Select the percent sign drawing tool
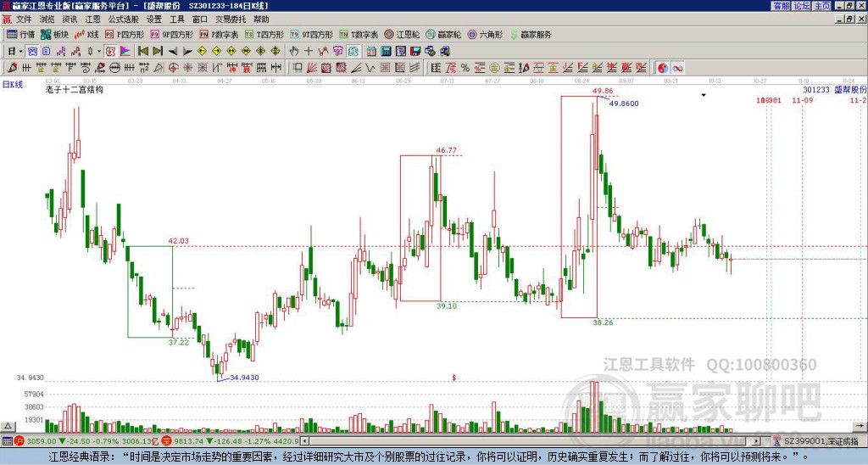This screenshot has width=868, height=465. [x=465, y=68]
